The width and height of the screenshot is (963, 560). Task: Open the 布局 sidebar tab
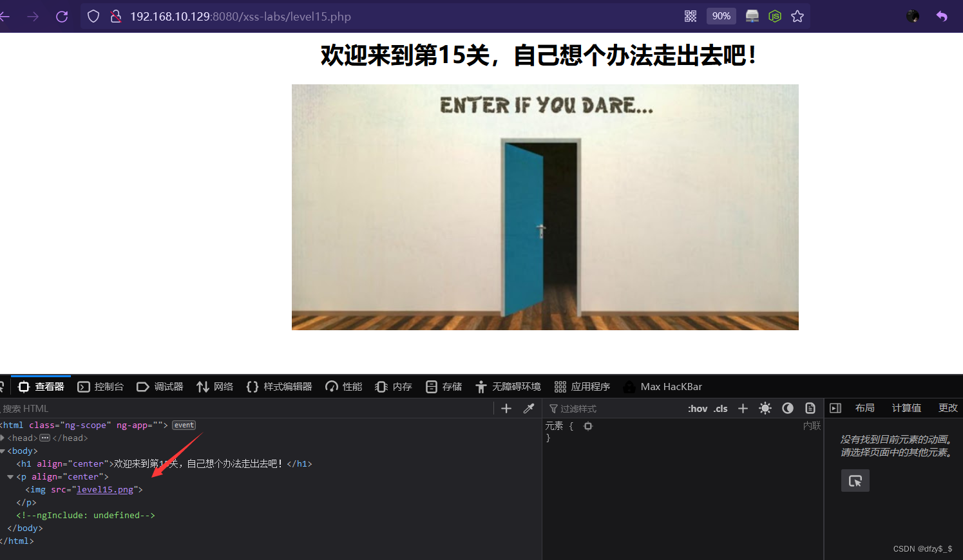point(865,407)
